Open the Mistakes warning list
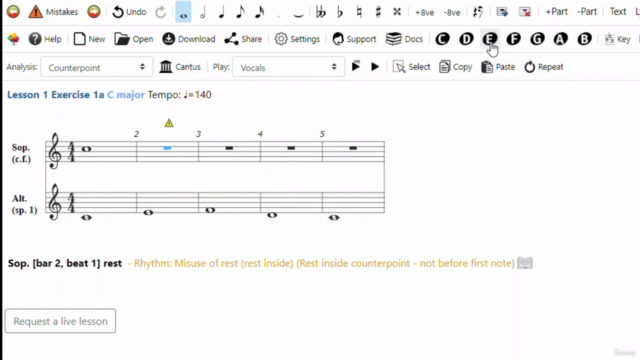The width and height of the screenshot is (640, 360). [53, 12]
